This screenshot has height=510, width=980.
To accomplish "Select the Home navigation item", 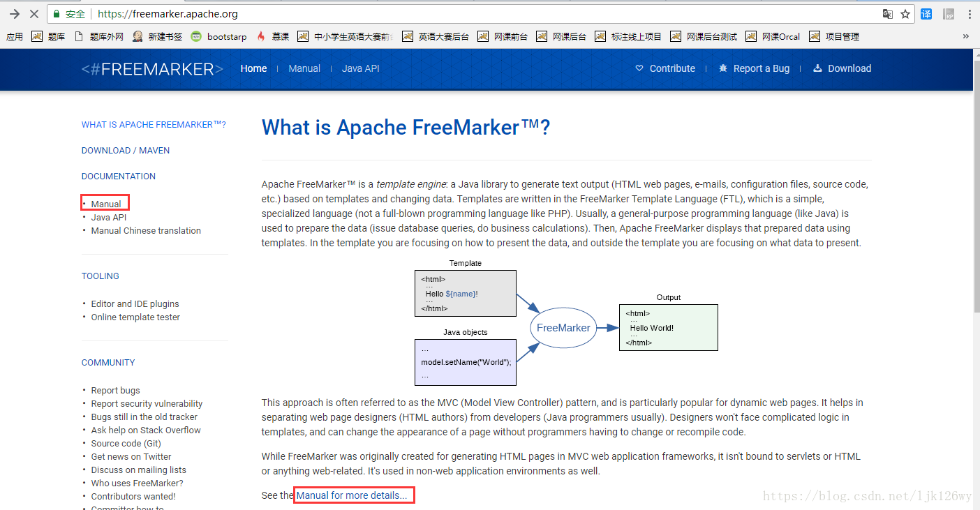I will pyautogui.click(x=253, y=68).
